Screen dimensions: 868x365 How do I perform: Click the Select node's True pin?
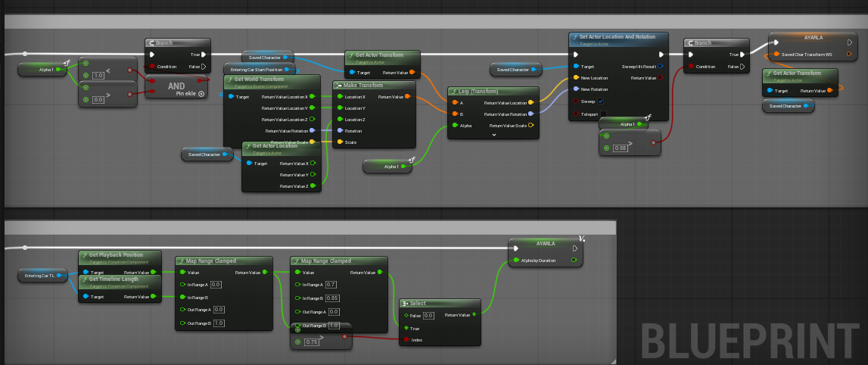click(406, 328)
